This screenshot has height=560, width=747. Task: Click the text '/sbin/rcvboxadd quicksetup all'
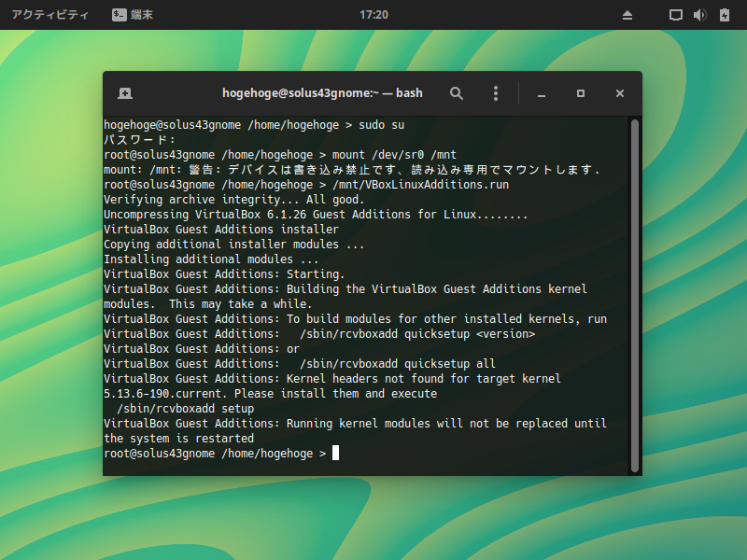[398, 364]
